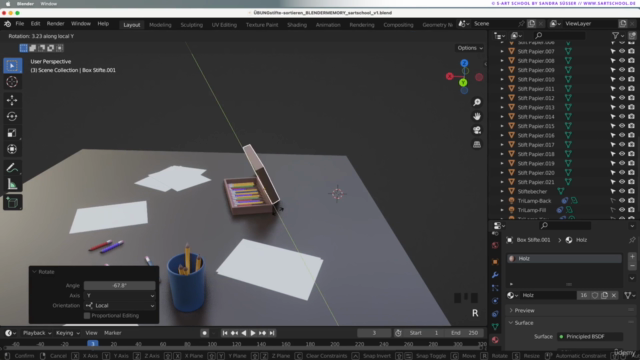Toggle camera view icon
The width and height of the screenshot is (640, 360).
click(477, 130)
